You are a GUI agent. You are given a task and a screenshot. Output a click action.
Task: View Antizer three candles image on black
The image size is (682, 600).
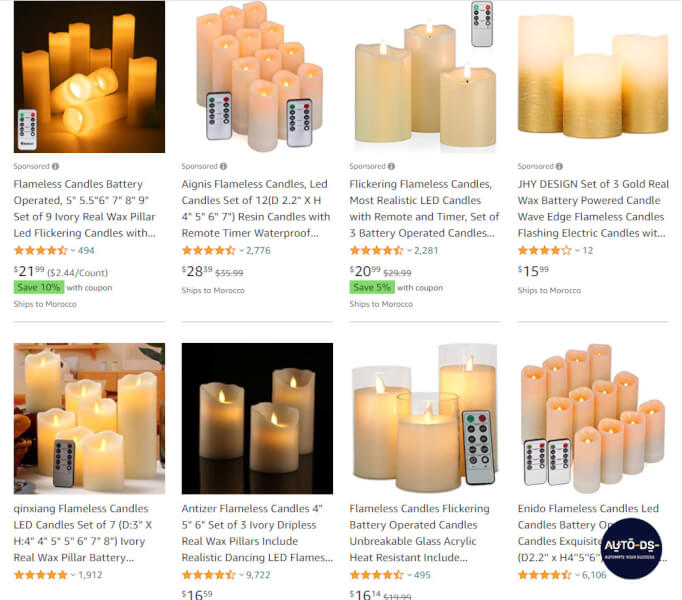(257, 419)
